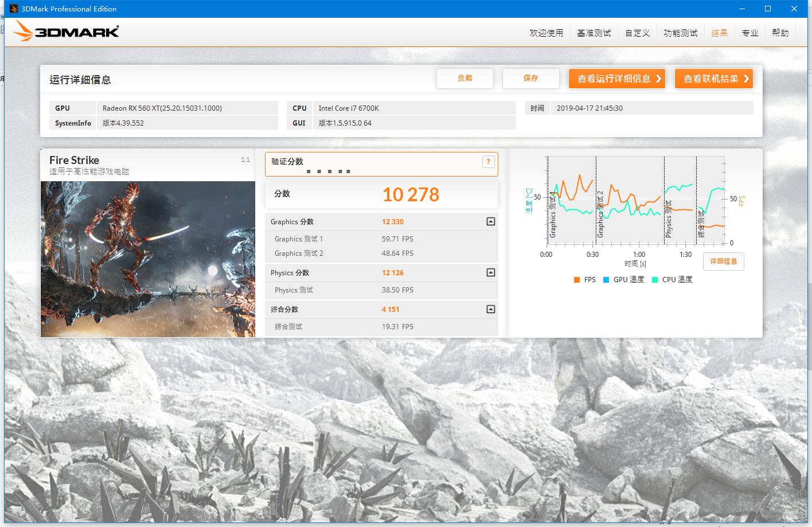The image size is (812, 527).
Task: Open the 功能测试 section
Action: 680,33
